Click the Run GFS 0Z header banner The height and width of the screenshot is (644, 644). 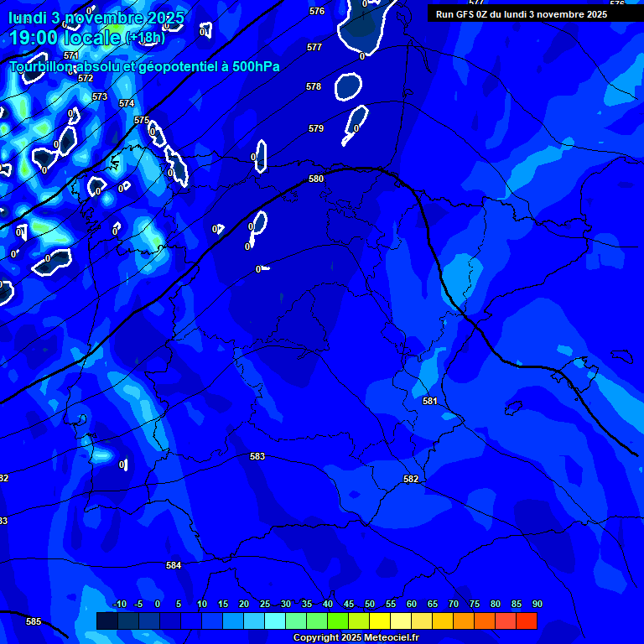click(522, 14)
